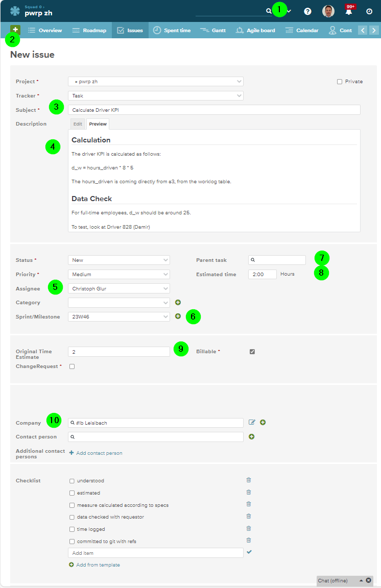
Task: Open the help question mark icon
Action: (x=307, y=11)
